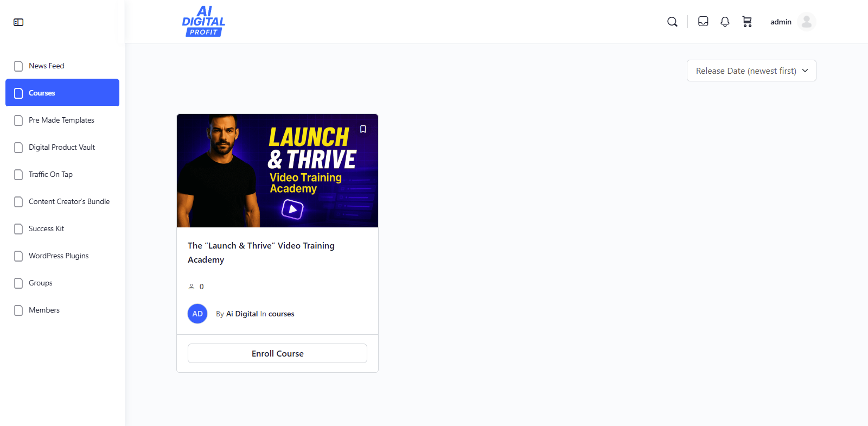
Task: Bookmark the Launch & Thrive course
Action: [363, 129]
